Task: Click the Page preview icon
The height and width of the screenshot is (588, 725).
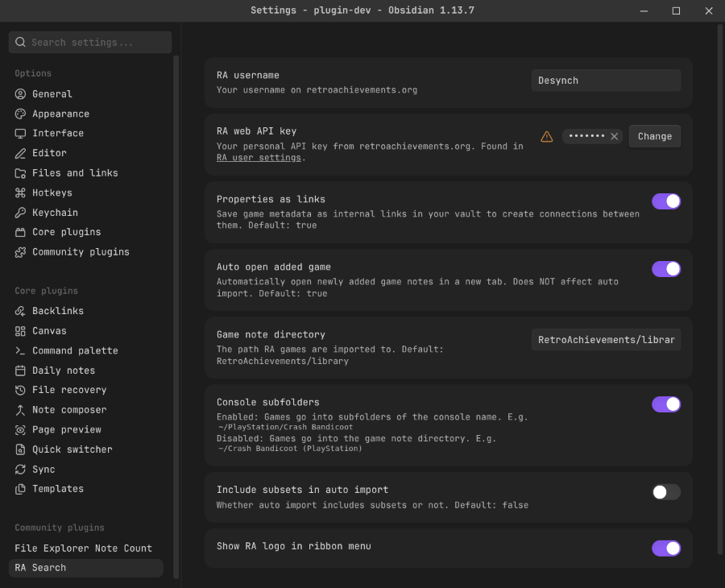Action: [20, 430]
